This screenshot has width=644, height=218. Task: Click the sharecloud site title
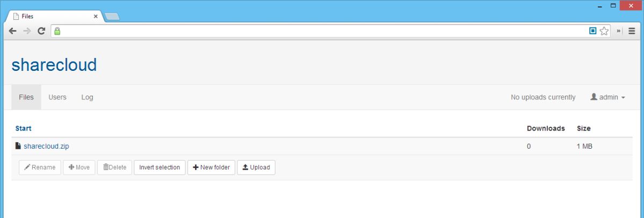pos(54,65)
